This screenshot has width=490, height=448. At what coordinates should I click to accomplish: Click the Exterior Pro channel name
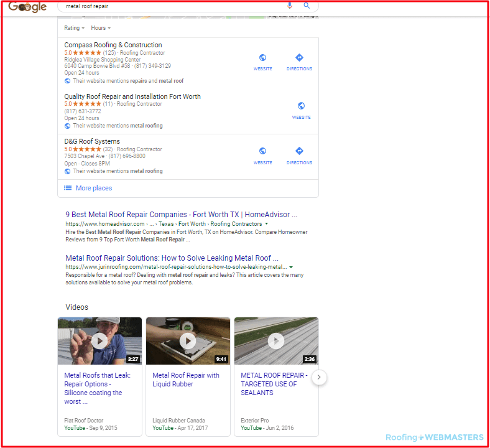(x=255, y=421)
